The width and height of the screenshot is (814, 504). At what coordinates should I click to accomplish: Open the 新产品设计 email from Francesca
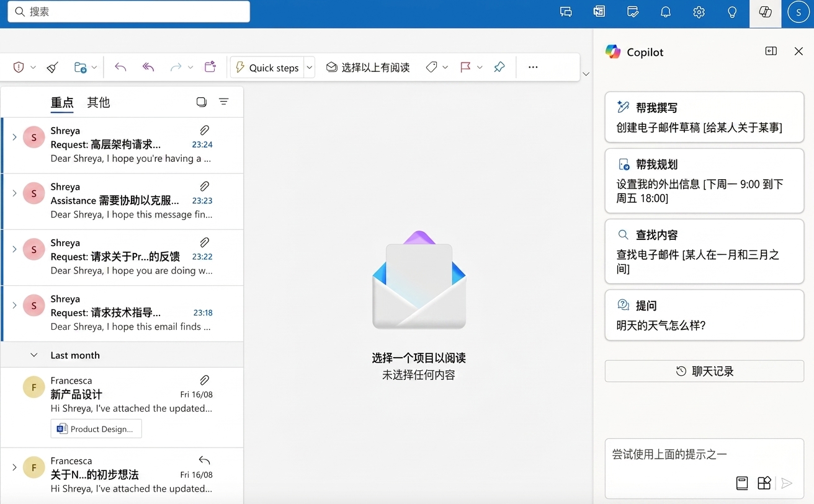(x=122, y=407)
